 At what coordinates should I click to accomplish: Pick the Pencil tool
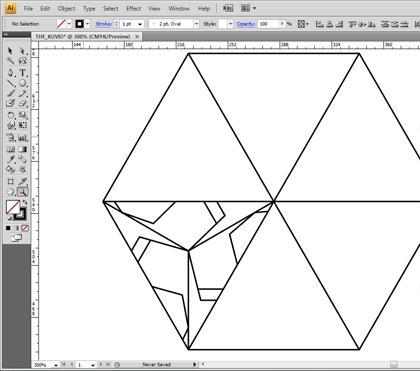pyautogui.click(x=22, y=93)
